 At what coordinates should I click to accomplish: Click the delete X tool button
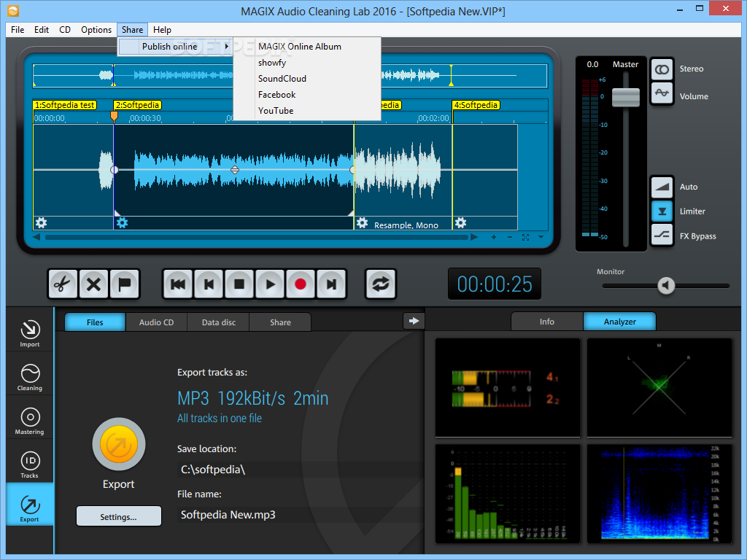94,284
